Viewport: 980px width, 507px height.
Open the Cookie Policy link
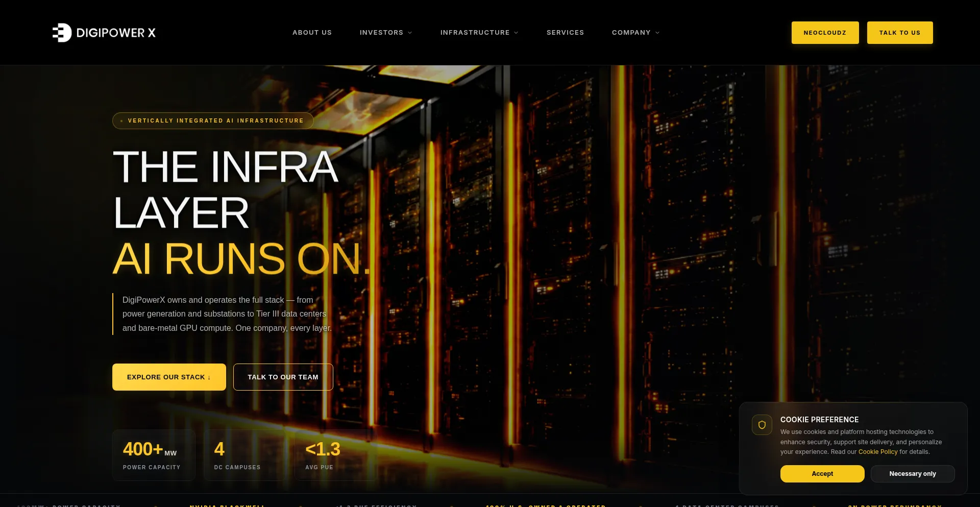pos(878,452)
